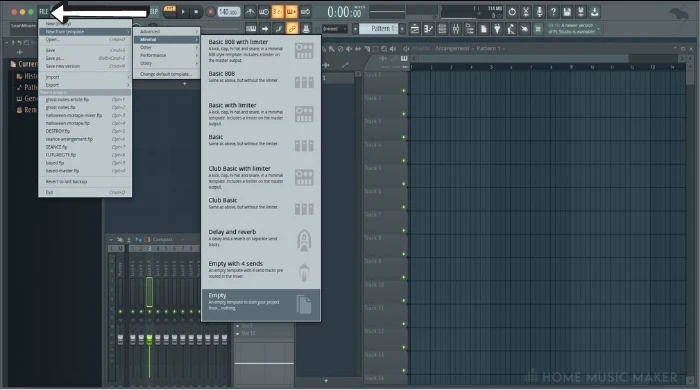The image size is (700, 390).
Task: Choose the Empty template
Action: pos(261,305)
